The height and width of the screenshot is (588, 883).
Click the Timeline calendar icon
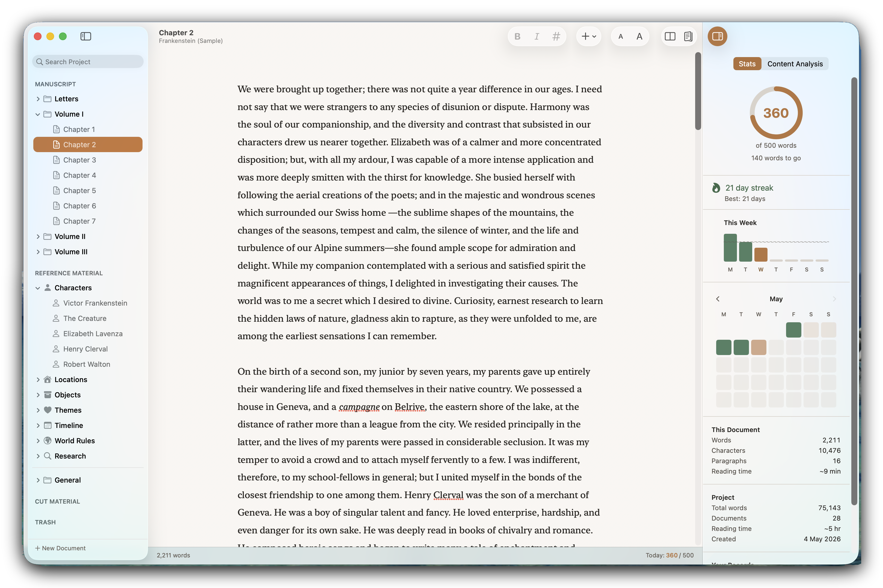point(48,425)
